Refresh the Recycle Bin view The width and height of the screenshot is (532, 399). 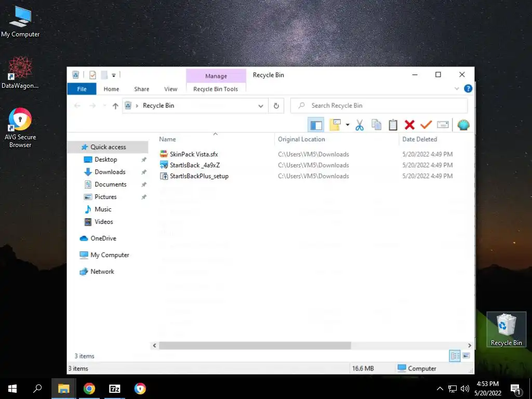pos(276,106)
